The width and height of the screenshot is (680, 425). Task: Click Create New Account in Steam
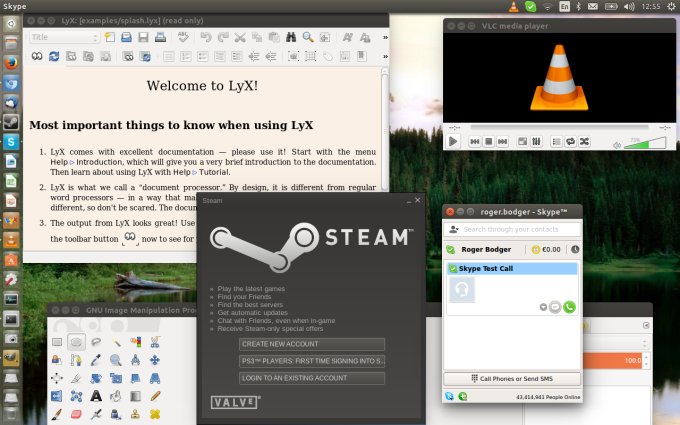[311, 344]
